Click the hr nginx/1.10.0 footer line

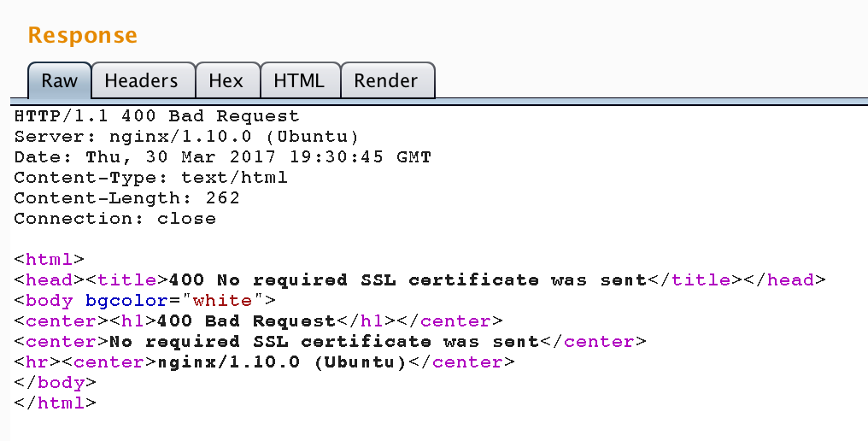pos(265,362)
